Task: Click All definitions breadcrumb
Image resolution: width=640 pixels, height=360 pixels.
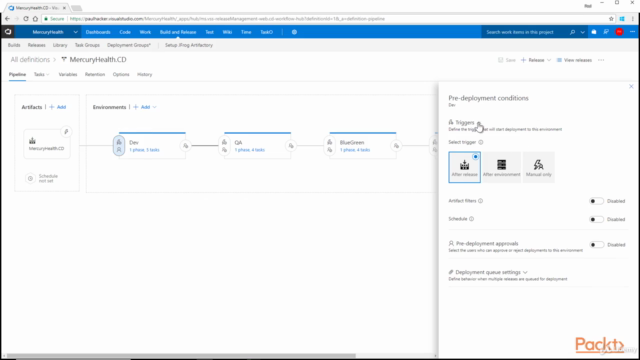Action: click(30, 60)
